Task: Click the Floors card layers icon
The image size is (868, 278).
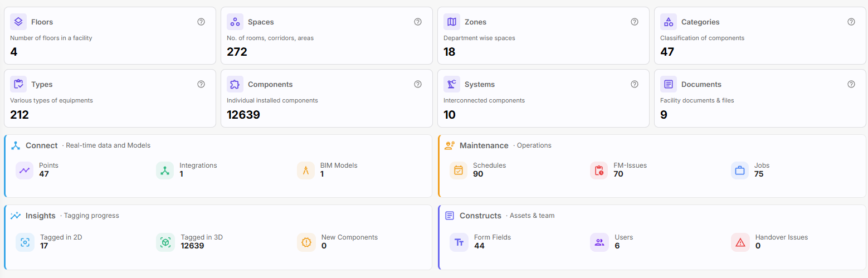Action: 18,22
